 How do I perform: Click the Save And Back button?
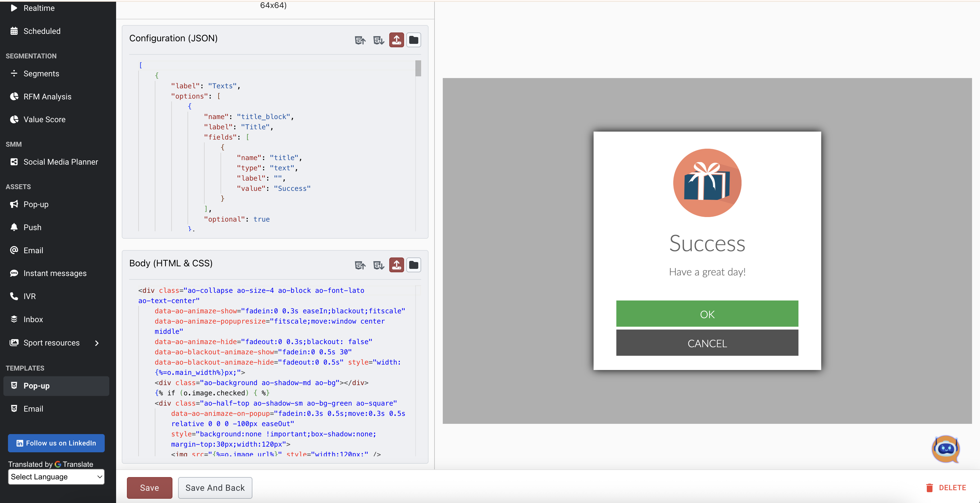(215, 488)
